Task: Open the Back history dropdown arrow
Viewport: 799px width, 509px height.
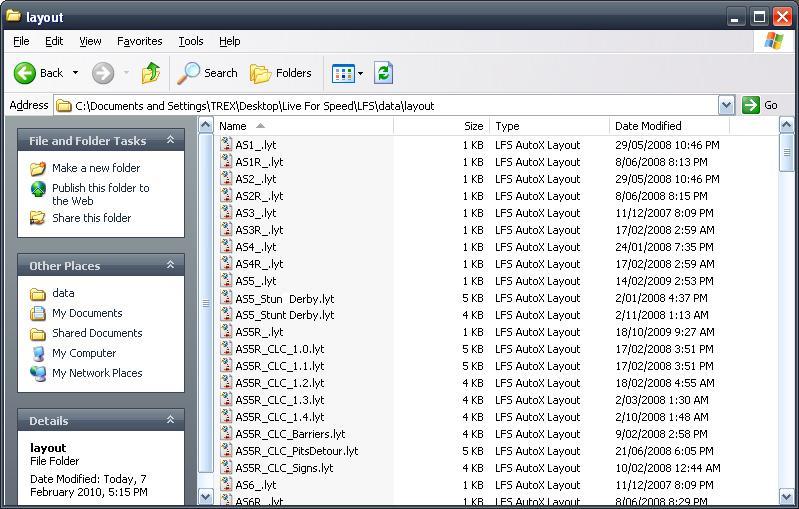Action: pyautogui.click(x=75, y=73)
